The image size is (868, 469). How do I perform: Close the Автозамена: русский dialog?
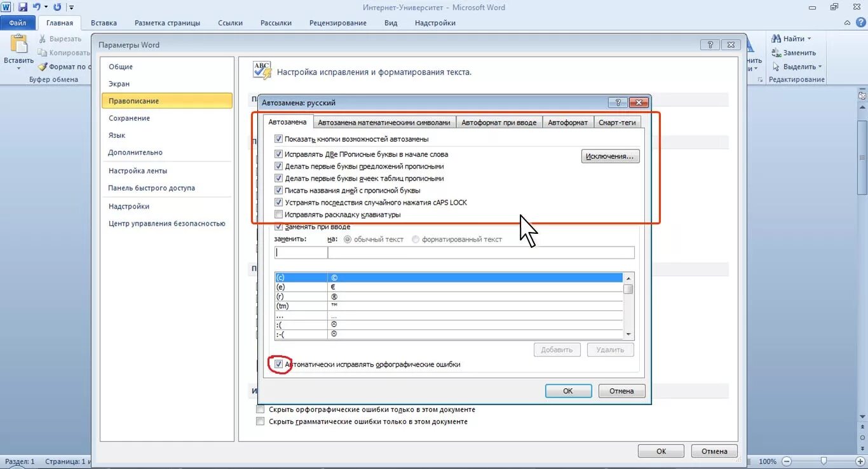639,102
